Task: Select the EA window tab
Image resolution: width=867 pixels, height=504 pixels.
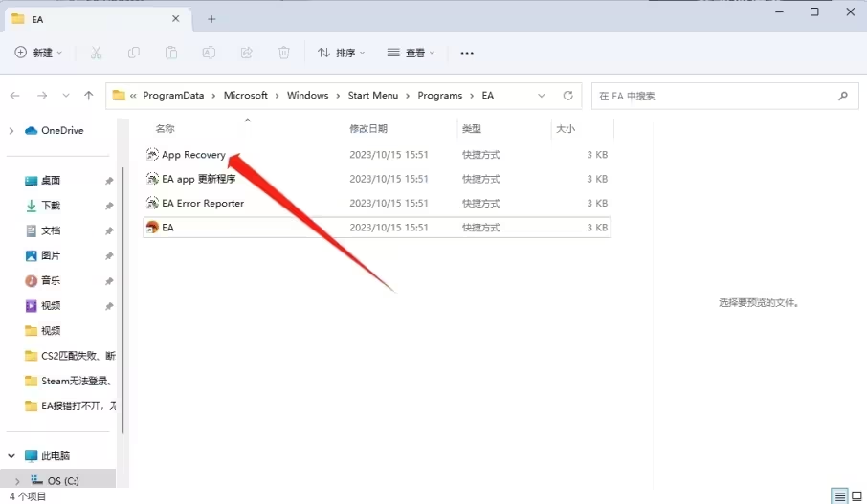Action: (x=98, y=19)
